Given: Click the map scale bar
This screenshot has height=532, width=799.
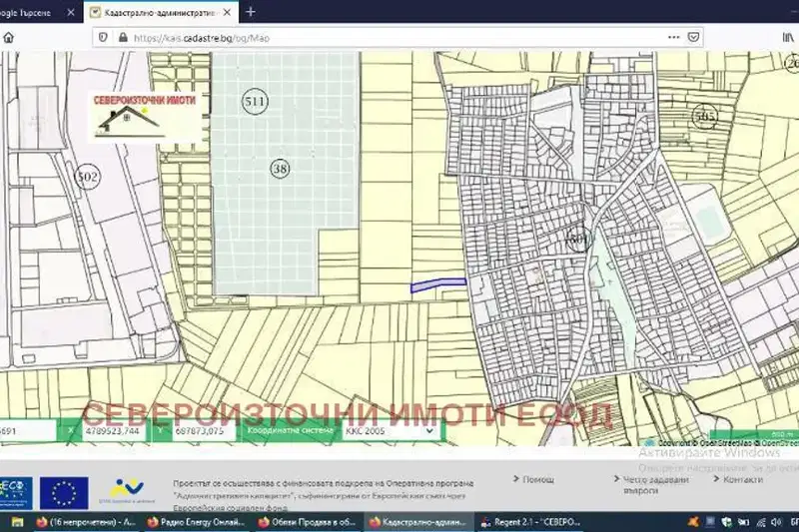Looking at the screenshot, I should [755, 435].
